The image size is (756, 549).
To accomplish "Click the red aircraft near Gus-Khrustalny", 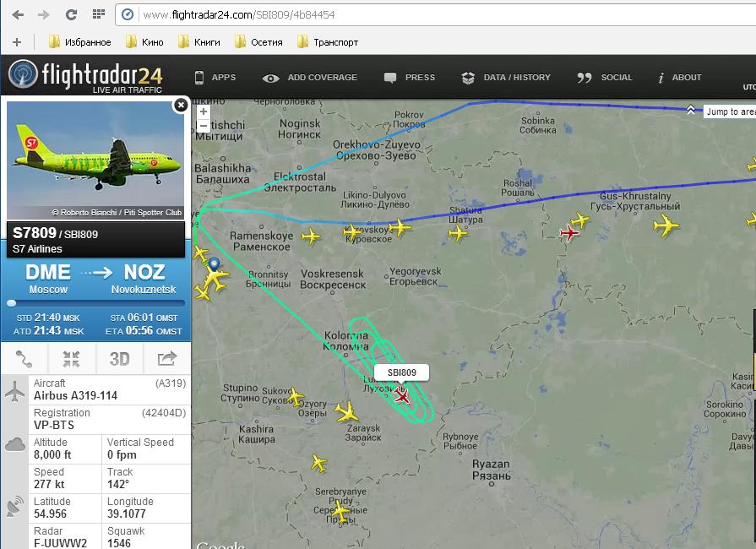I will [568, 233].
